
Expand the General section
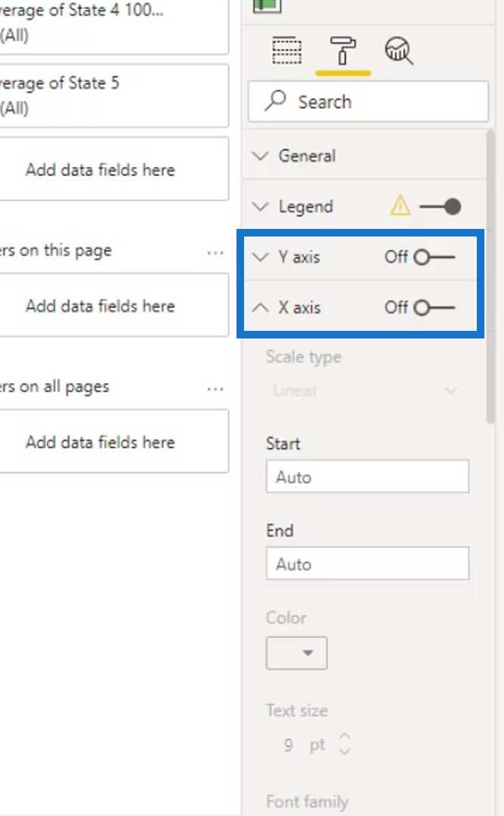coord(366,156)
